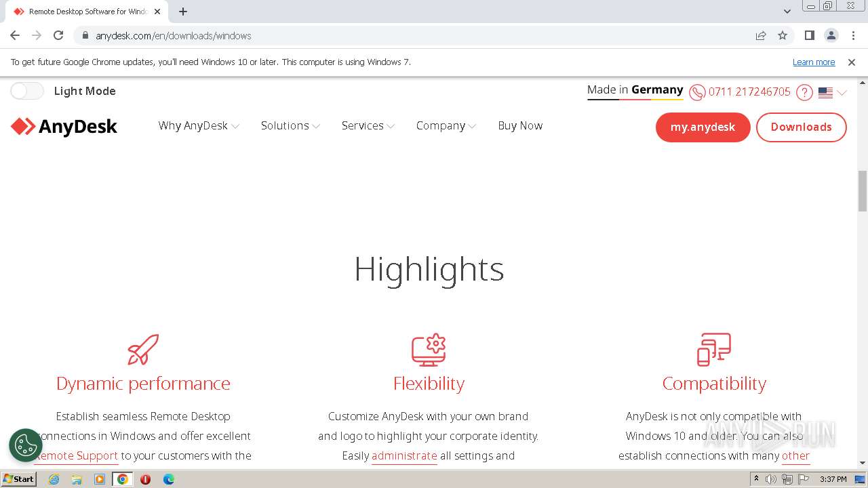Click the Downloads button
Image resolution: width=868 pixels, height=488 pixels.
[801, 127]
